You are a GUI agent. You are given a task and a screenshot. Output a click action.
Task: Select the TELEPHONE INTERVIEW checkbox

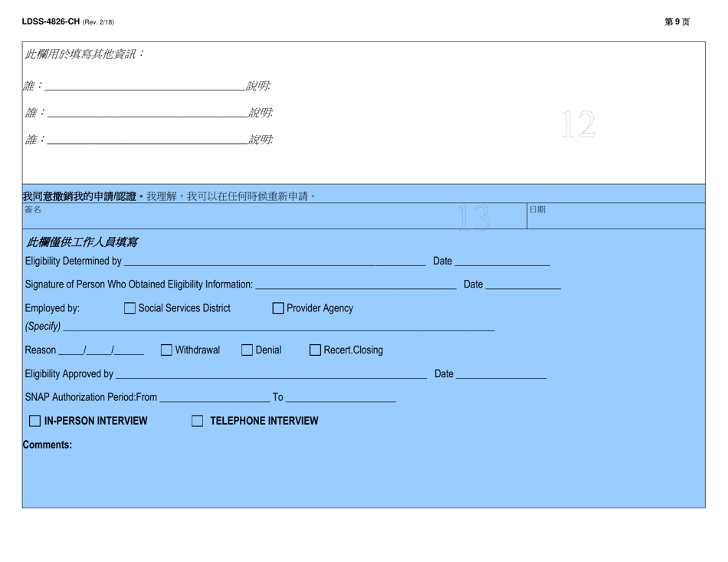pos(197,420)
